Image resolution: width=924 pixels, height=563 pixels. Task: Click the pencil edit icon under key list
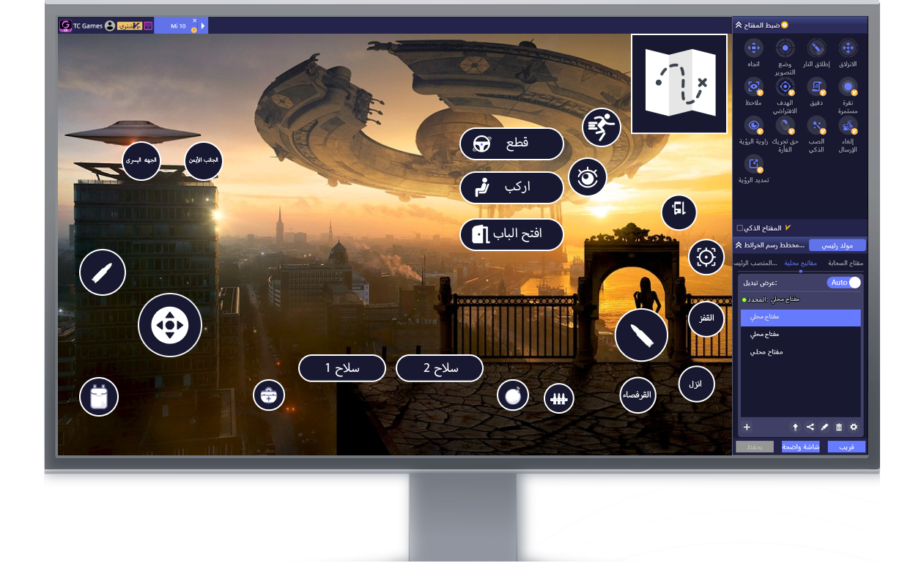(x=824, y=427)
